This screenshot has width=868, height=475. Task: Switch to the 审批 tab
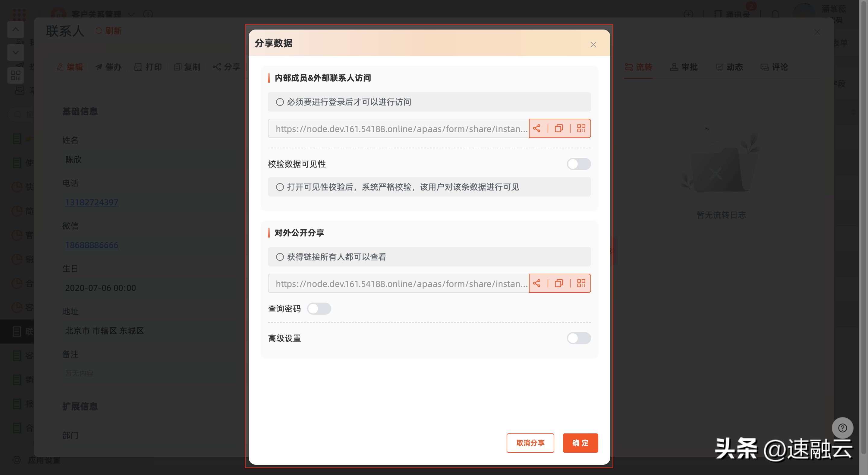pos(684,67)
